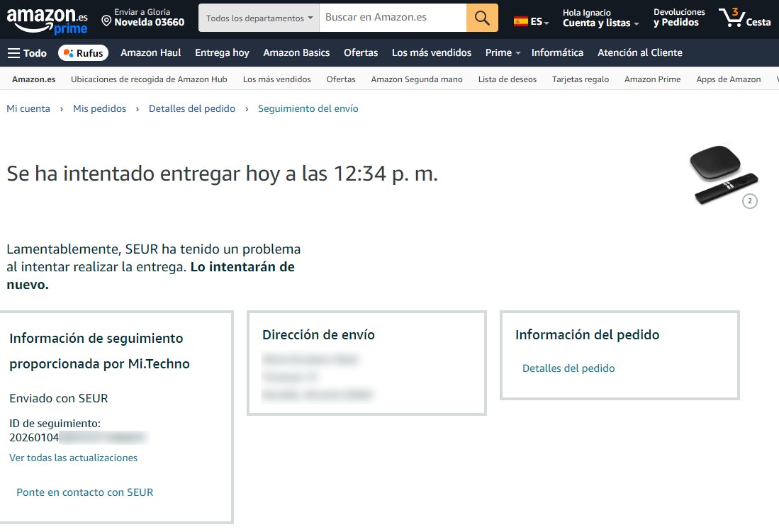Click the Enviado con SEUR text
The height and width of the screenshot is (532, 779).
pyautogui.click(x=59, y=398)
